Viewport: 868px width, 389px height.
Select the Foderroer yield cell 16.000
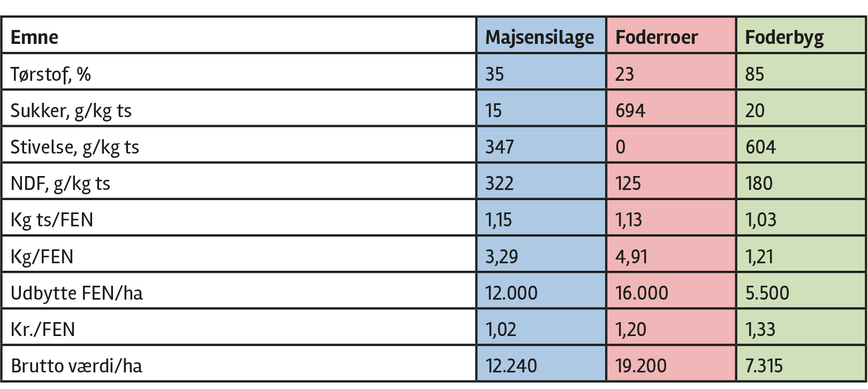pyautogui.click(x=641, y=293)
